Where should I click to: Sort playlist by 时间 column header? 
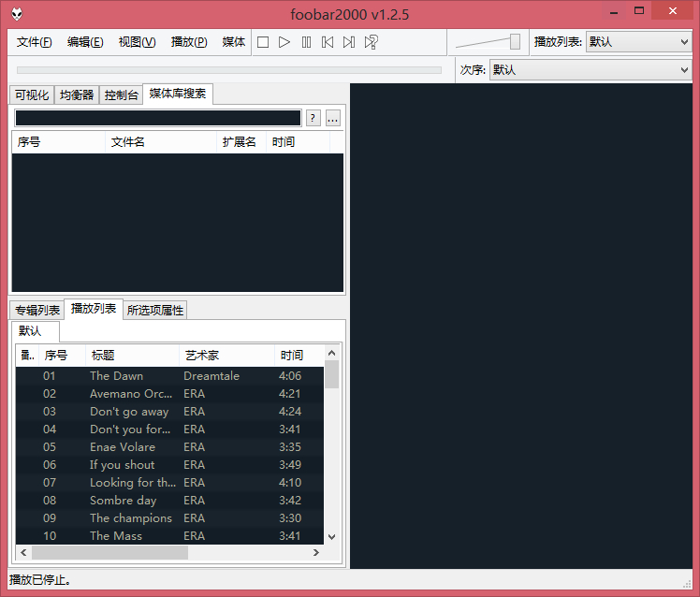point(299,356)
